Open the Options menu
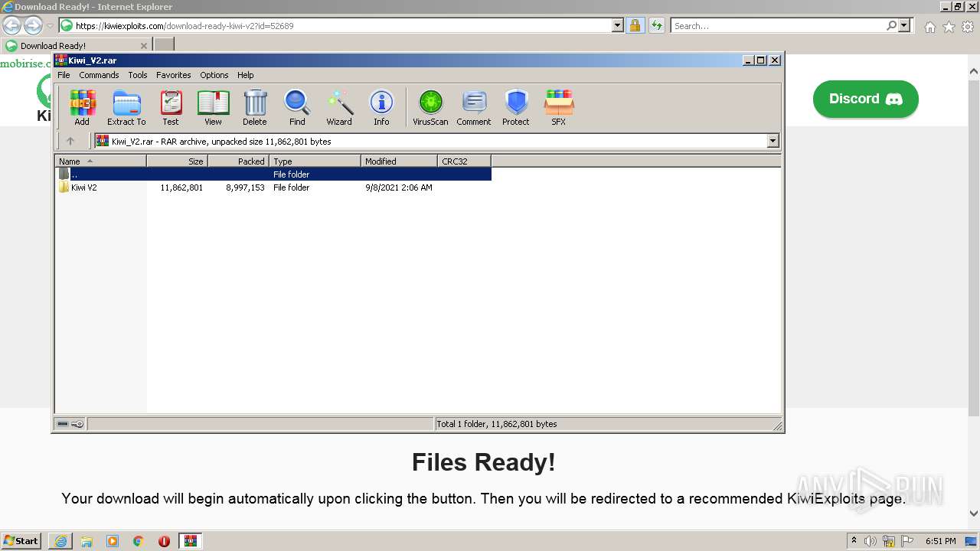The width and height of the screenshot is (980, 551). pyautogui.click(x=214, y=75)
